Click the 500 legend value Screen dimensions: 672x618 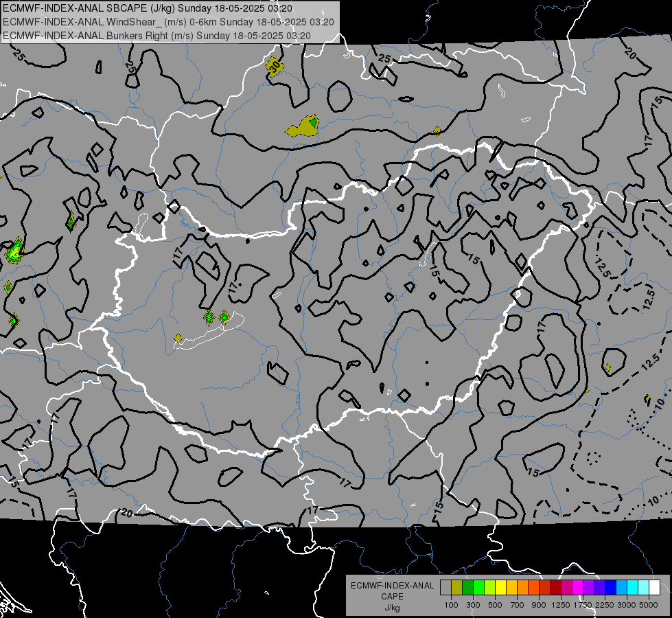click(x=495, y=605)
